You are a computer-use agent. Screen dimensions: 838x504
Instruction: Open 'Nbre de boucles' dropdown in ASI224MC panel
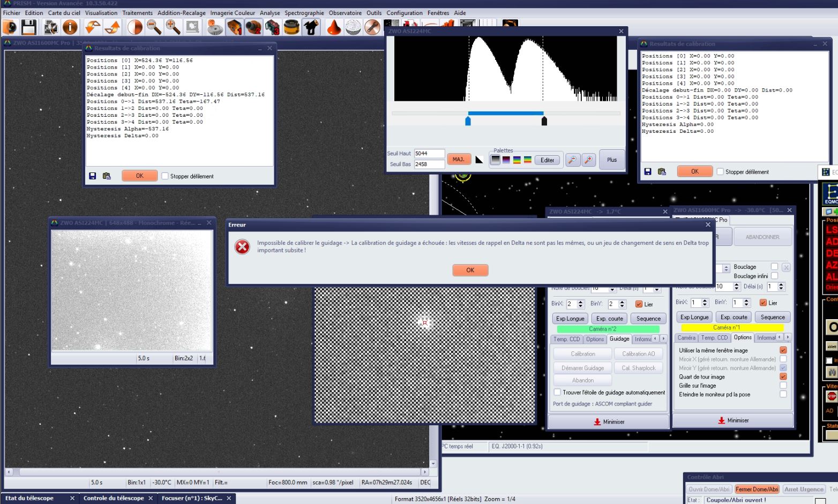click(x=612, y=289)
